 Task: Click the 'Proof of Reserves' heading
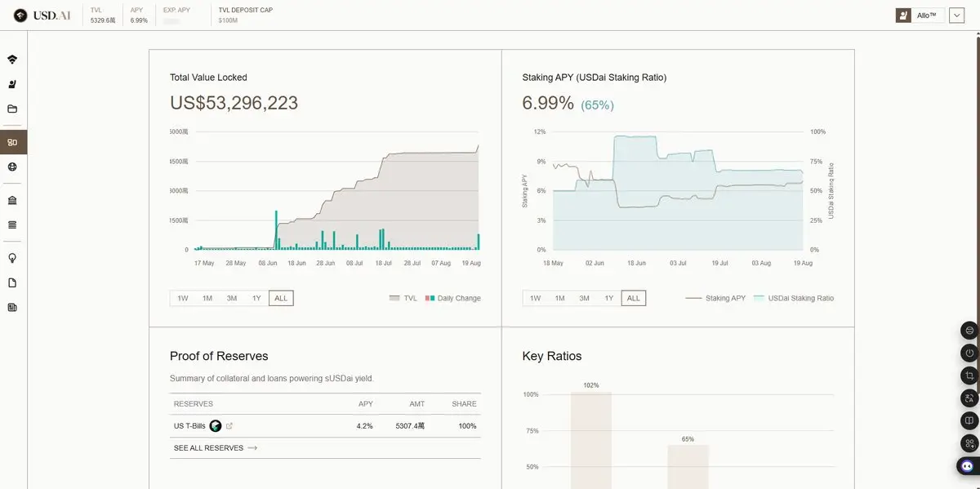219,356
